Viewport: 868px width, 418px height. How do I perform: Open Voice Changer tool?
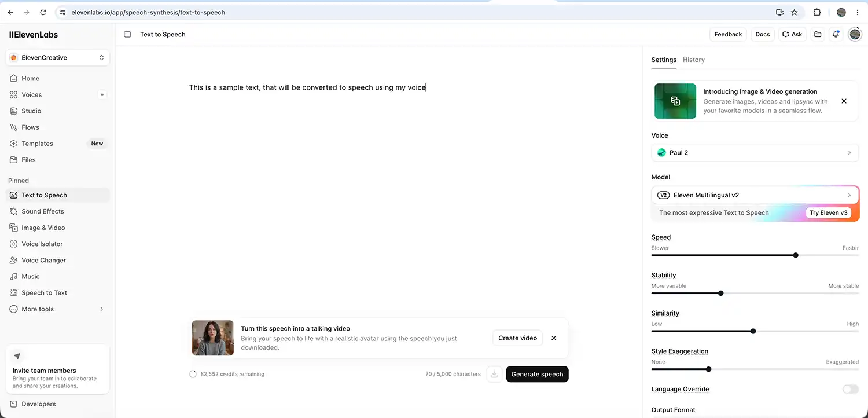point(57,260)
